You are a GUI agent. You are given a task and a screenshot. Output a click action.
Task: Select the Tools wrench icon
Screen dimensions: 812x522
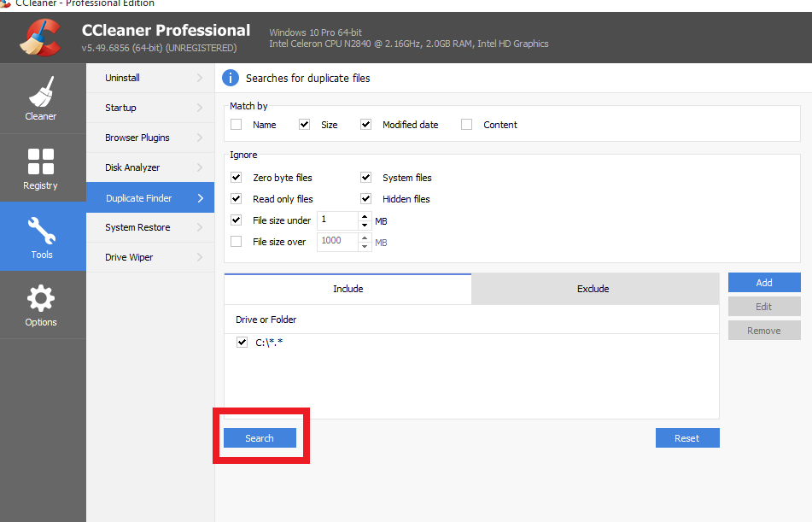pos(42,231)
